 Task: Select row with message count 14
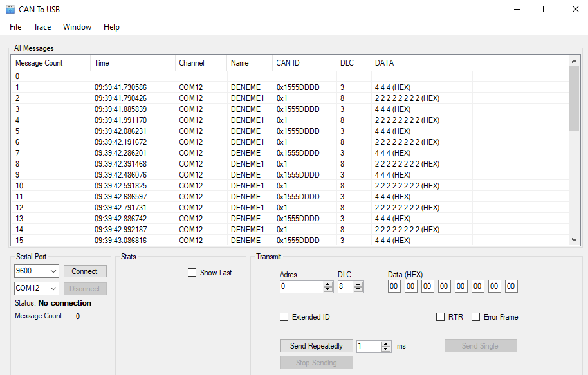(x=290, y=230)
